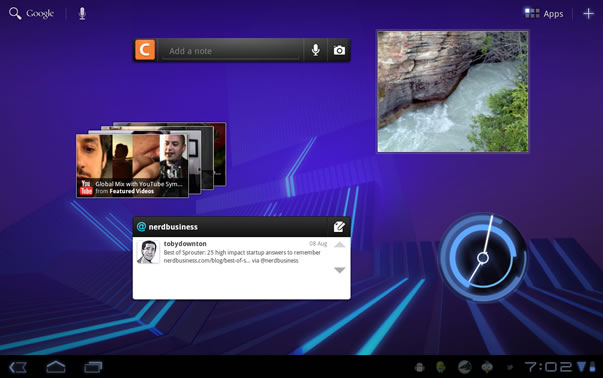Viewport: 603px width, 378px height.
Task: Start voice search with top-left microphone
Action: [82, 13]
